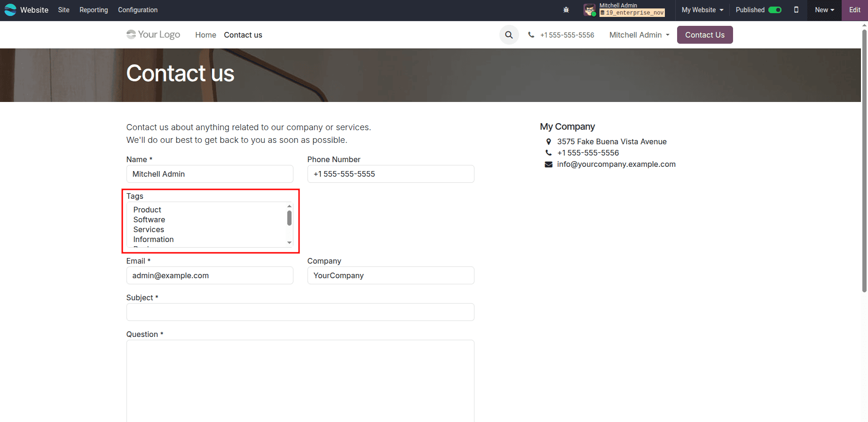Screen dimensions: 868x422
Task: Click the Question text area
Action: click(x=300, y=381)
